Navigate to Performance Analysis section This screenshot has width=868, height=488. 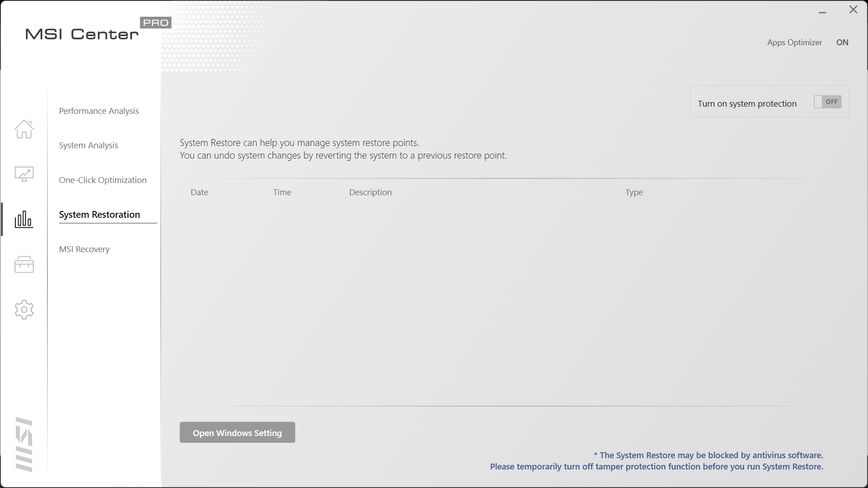click(x=99, y=110)
